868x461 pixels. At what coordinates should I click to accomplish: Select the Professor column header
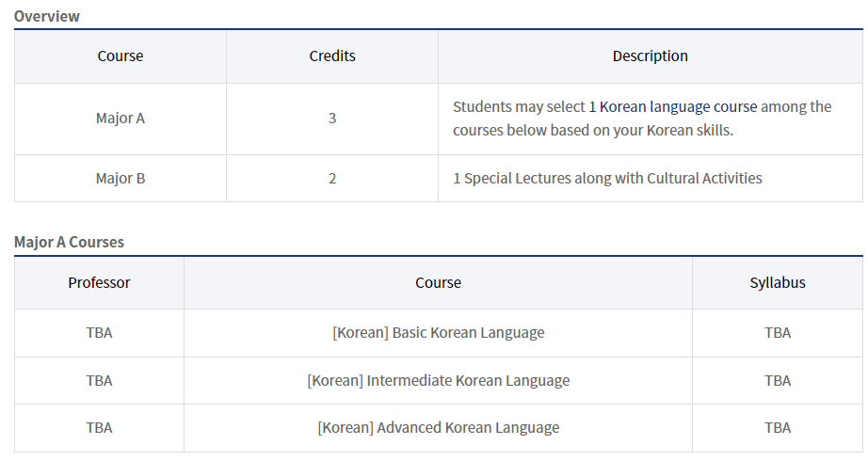pyautogui.click(x=99, y=282)
